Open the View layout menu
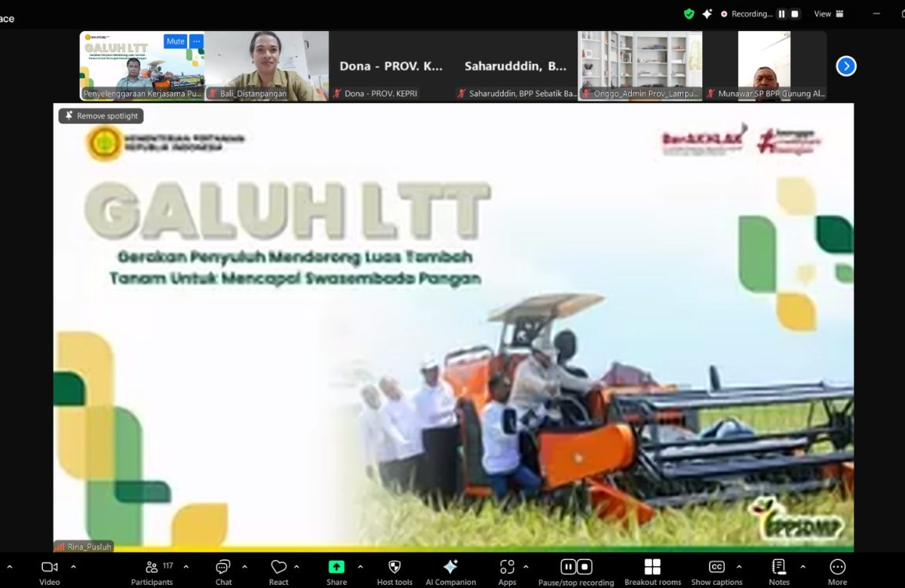The height and width of the screenshot is (588, 905). (827, 14)
